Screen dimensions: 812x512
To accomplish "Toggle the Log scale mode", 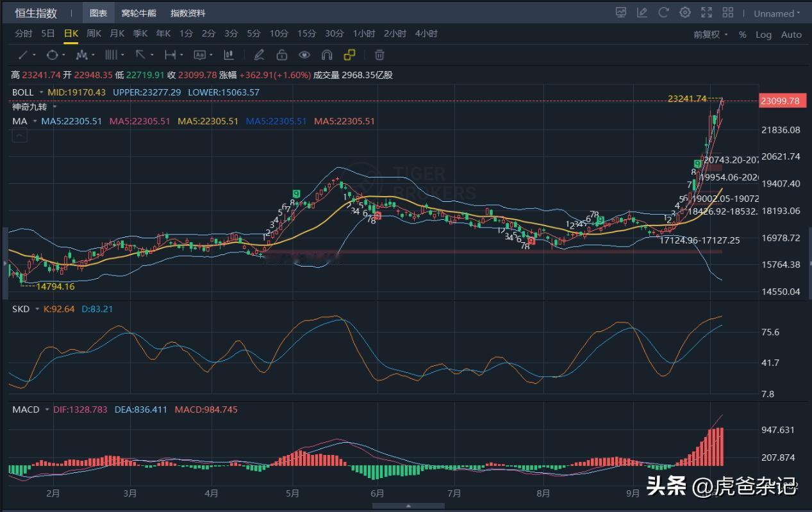I will coord(763,35).
